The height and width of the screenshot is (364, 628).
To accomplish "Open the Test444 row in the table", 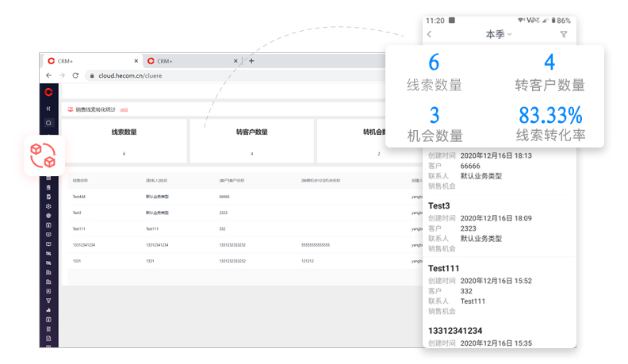I will (78, 196).
